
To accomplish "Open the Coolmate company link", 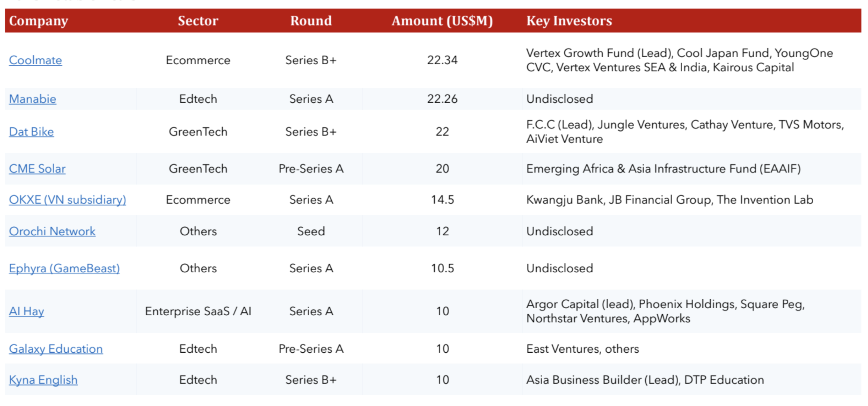I will point(35,60).
